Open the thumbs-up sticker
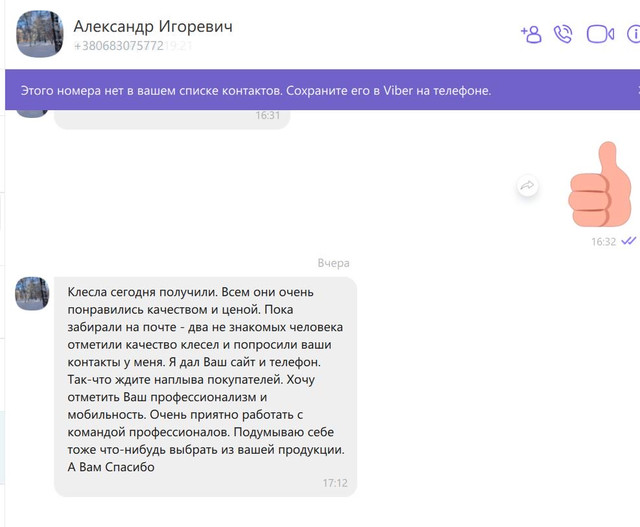 tap(601, 186)
